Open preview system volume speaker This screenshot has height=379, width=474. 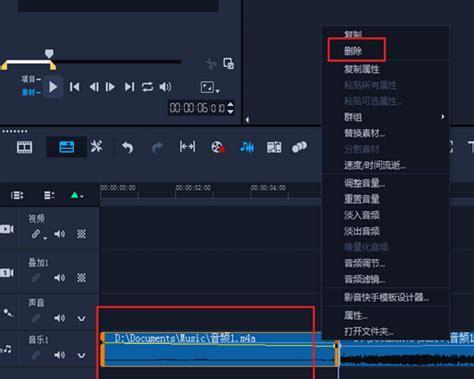(165, 87)
